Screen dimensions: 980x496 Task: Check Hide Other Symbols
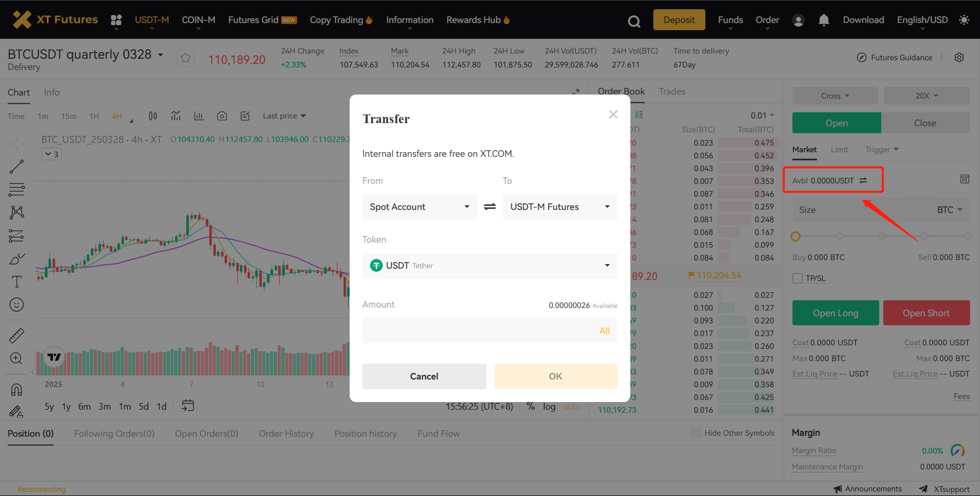coord(696,433)
